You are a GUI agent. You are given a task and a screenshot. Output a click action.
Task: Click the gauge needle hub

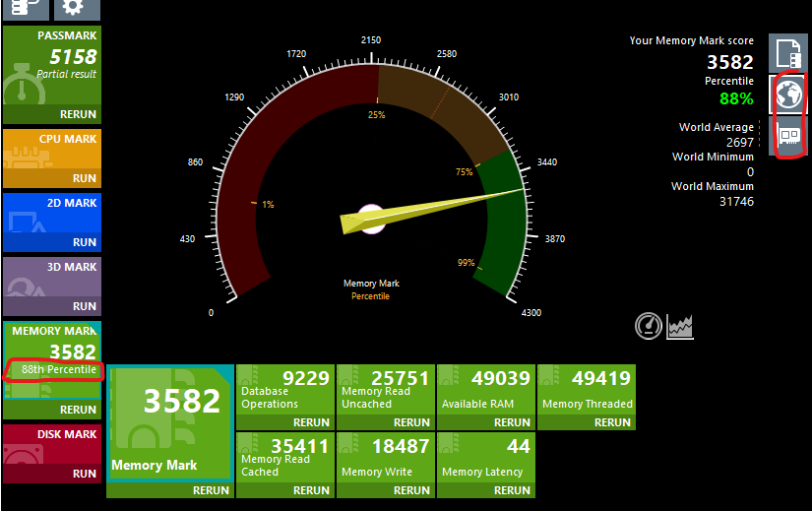pyautogui.click(x=371, y=219)
